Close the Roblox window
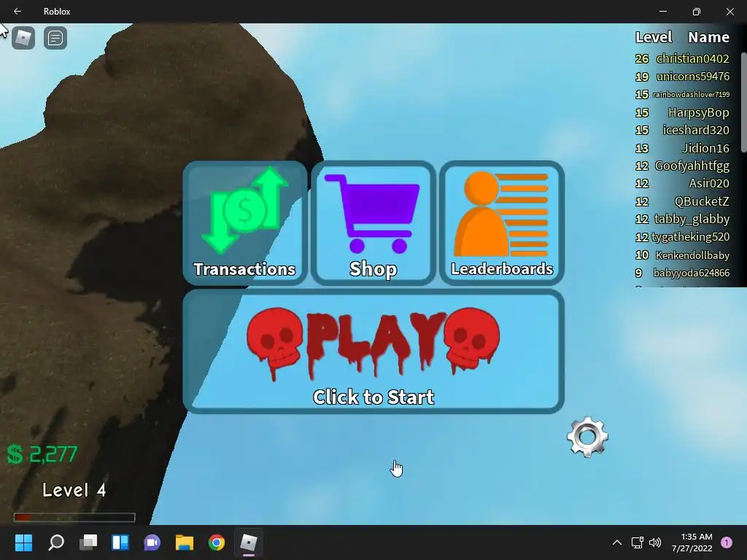747x560 pixels. tap(729, 12)
